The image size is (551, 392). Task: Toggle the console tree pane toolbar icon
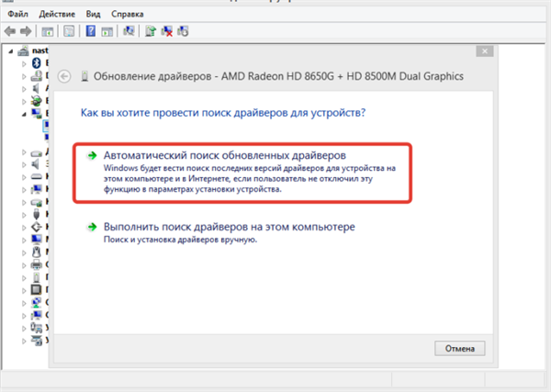[x=47, y=31]
